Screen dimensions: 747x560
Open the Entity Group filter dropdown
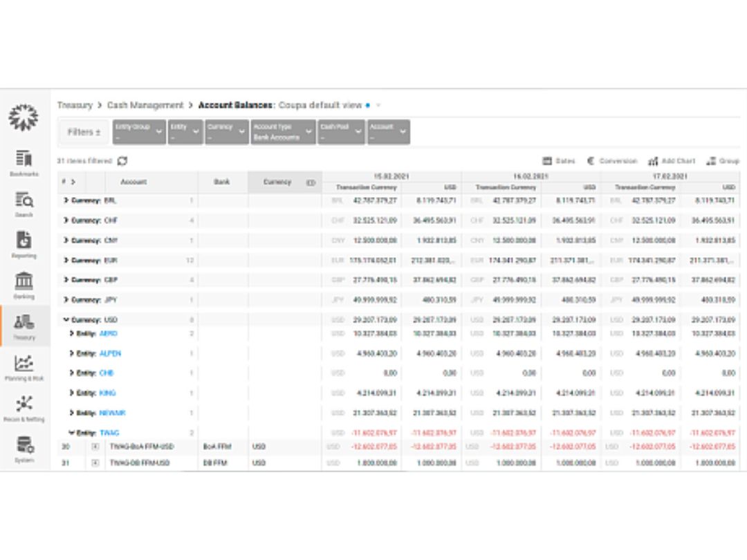tap(139, 132)
